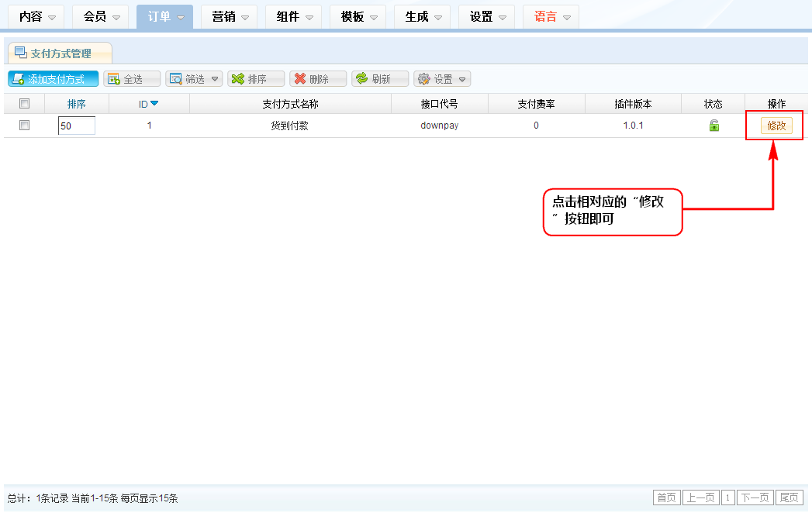This screenshot has width=812, height=513.
Task: Click the green lock status icon
Action: (x=714, y=126)
